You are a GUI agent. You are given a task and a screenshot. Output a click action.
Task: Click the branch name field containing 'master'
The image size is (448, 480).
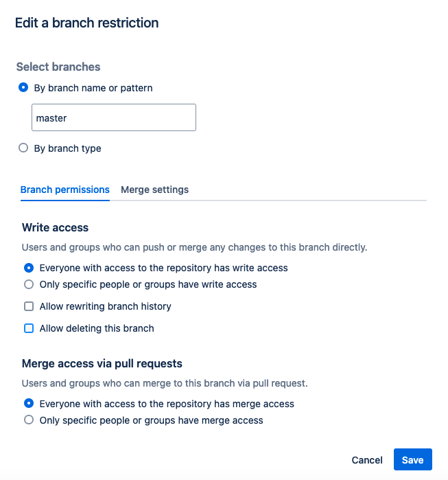[114, 117]
